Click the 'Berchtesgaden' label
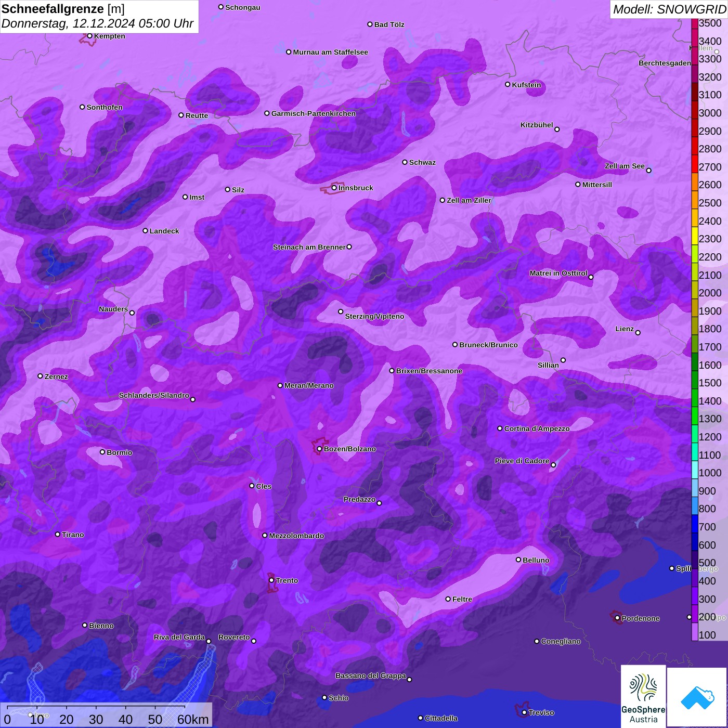Viewport: 728px width, 728px height. tap(665, 63)
